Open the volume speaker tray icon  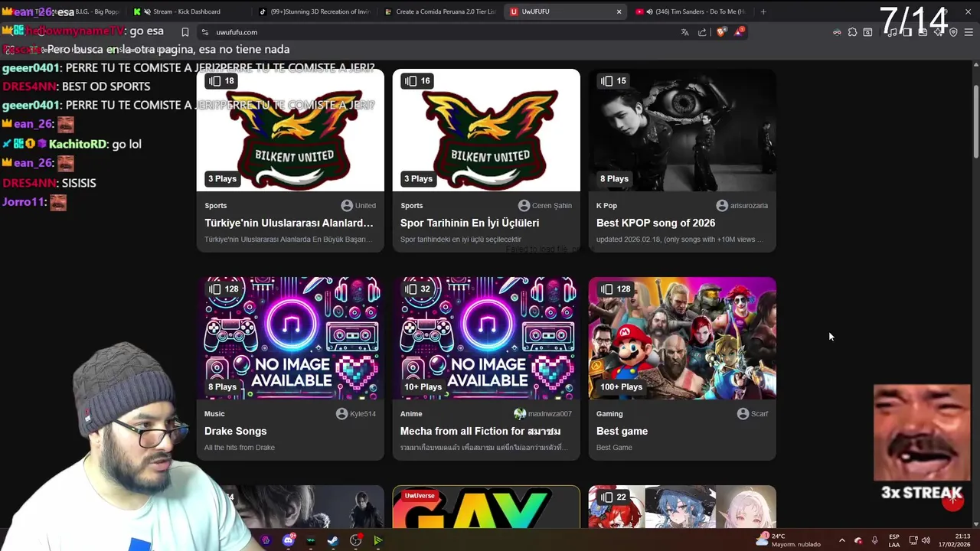(x=926, y=540)
